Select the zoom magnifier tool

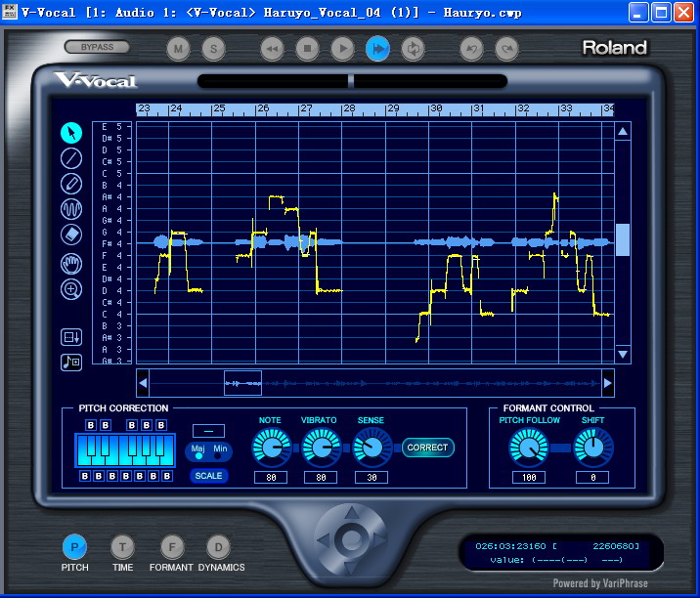tap(71, 289)
